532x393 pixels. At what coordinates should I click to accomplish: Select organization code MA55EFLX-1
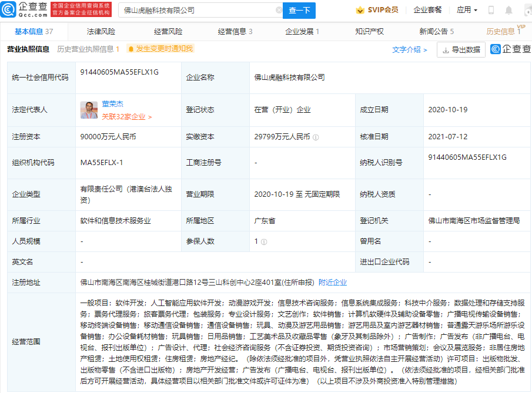(x=102, y=162)
